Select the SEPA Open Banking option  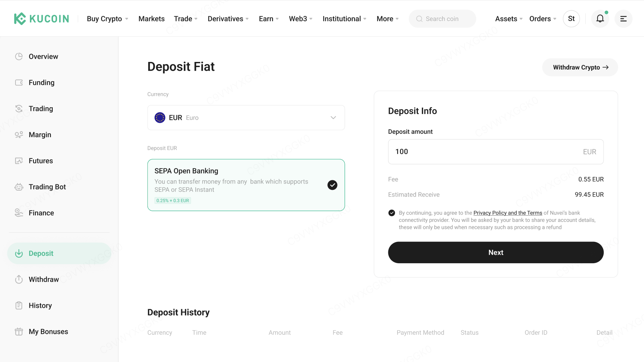click(246, 185)
